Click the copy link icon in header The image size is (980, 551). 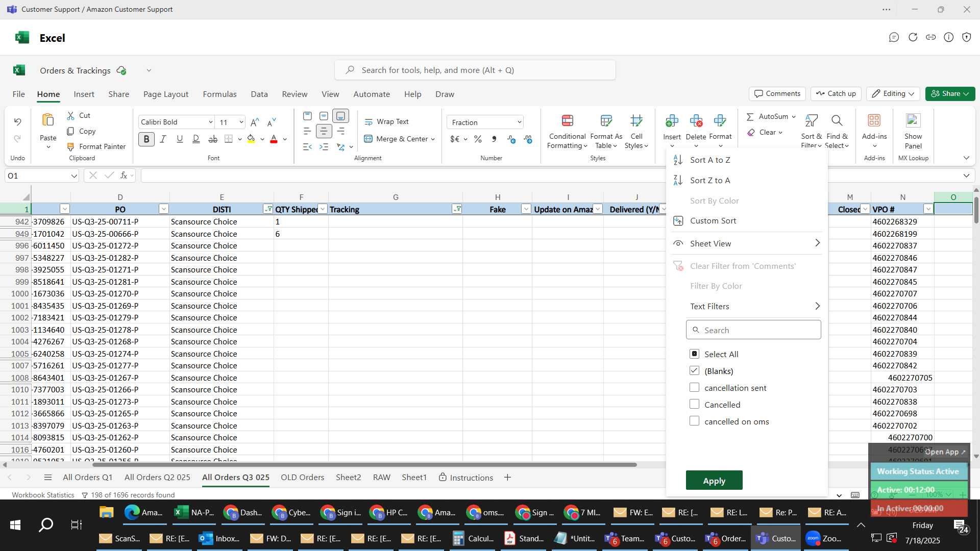(x=930, y=37)
